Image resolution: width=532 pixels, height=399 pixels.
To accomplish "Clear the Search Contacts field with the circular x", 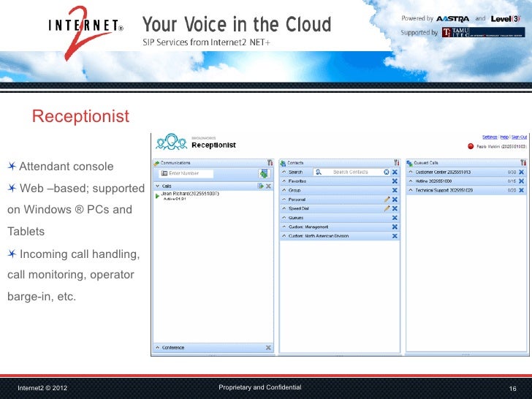I will pyautogui.click(x=387, y=172).
